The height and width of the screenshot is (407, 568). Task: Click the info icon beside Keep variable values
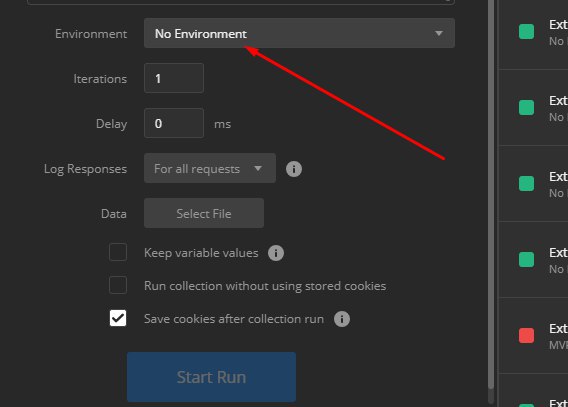(276, 253)
